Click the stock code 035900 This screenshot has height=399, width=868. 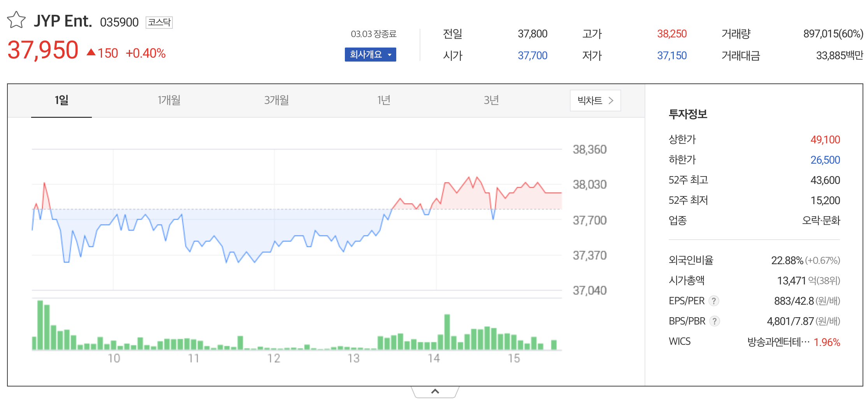pyautogui.click(x=119, y=22)
